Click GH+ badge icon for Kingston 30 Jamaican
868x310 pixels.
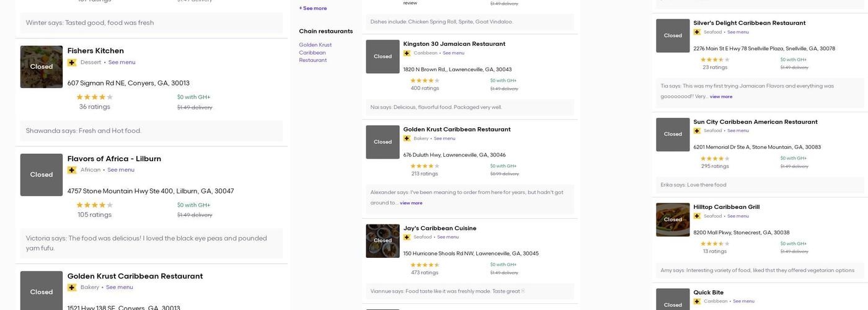click(407, 53)
